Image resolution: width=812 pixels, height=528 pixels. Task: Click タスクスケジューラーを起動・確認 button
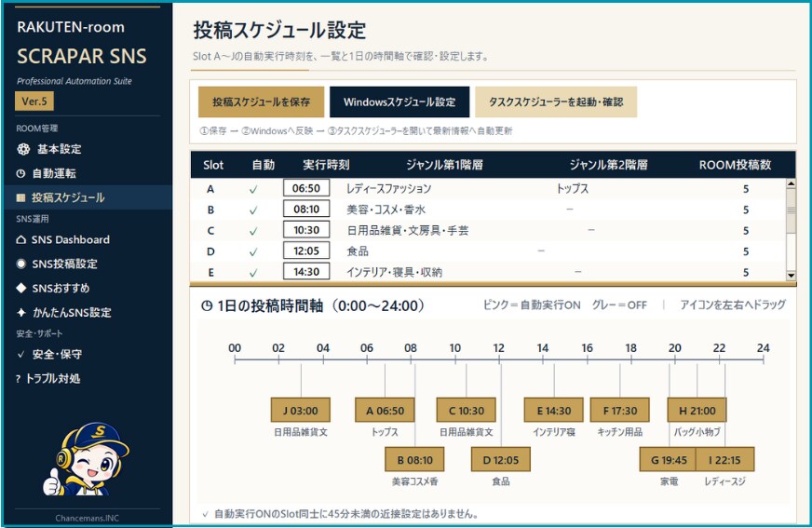(x=556, y=102)
